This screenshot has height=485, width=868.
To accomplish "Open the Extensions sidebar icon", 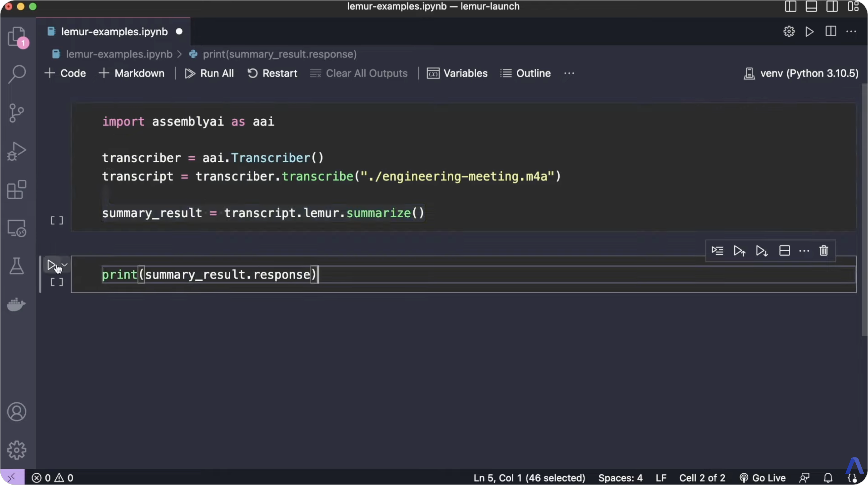I will coord(17,190).
